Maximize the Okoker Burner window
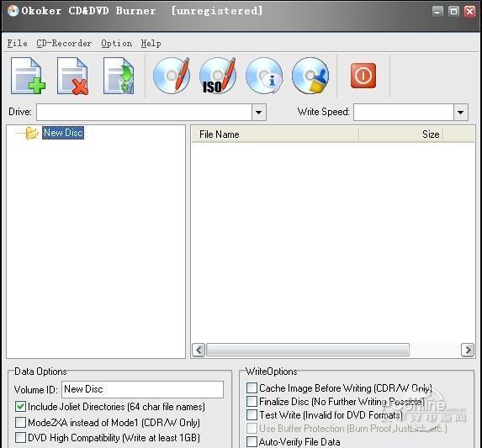The width and height of the screenshot is (482, 448). tap(453, 12)
